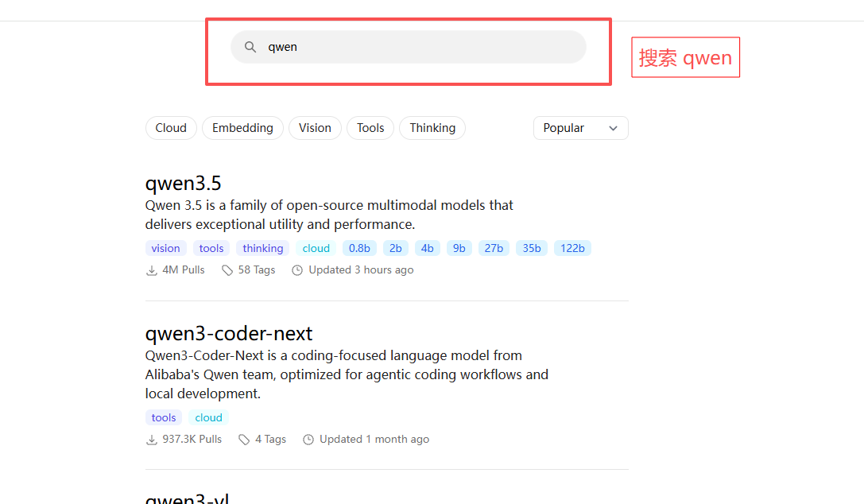The image size is (864, 504).
Task: Choose the 0.8b size tag
Action: click(x=359, y=248)
